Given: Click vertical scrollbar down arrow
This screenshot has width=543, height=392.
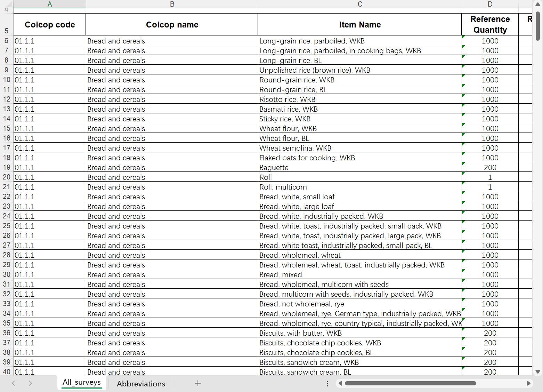Looking at the screenshot, I should [x=538, y=372].
